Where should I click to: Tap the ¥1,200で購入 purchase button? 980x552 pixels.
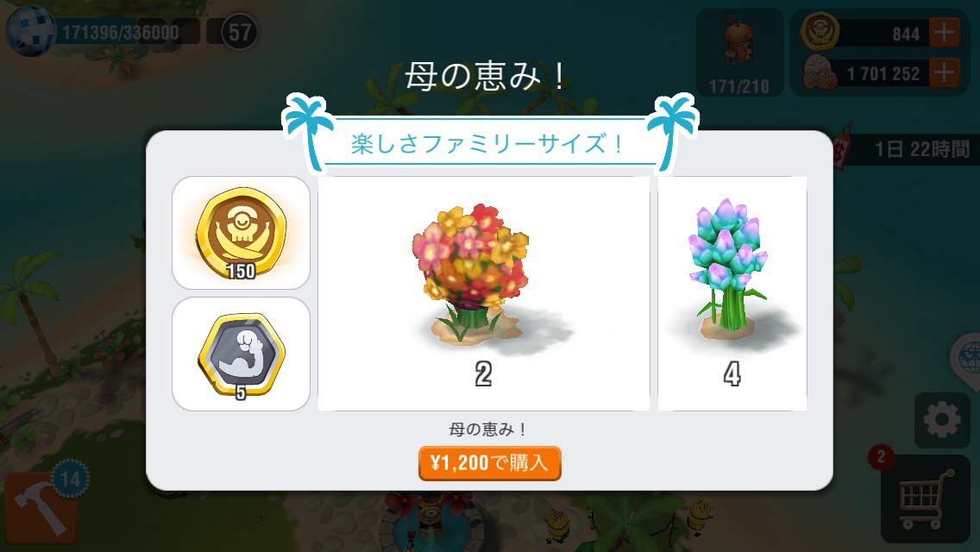489,463
